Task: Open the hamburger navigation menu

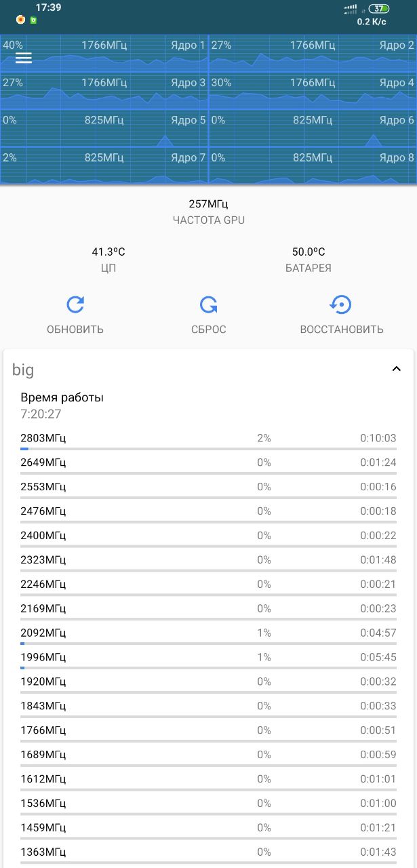Action: coord(24,58)
